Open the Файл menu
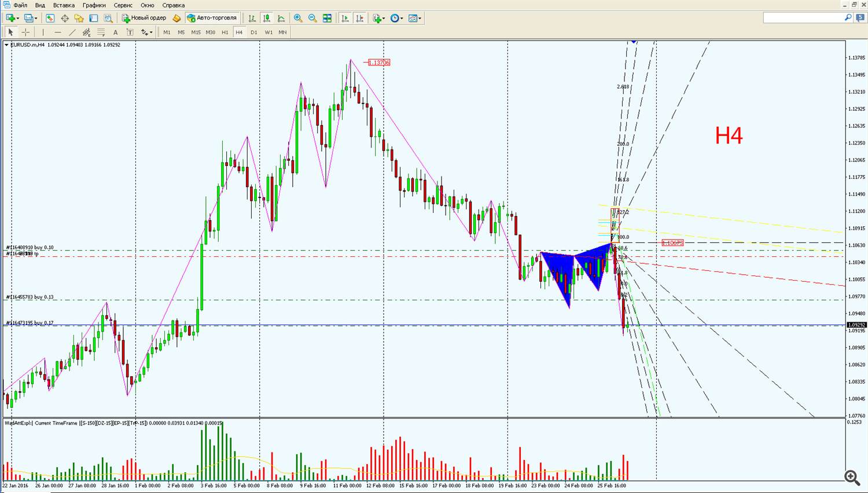Image resolution: width=868 pixels, height=493 pixels. pos(20,5)
